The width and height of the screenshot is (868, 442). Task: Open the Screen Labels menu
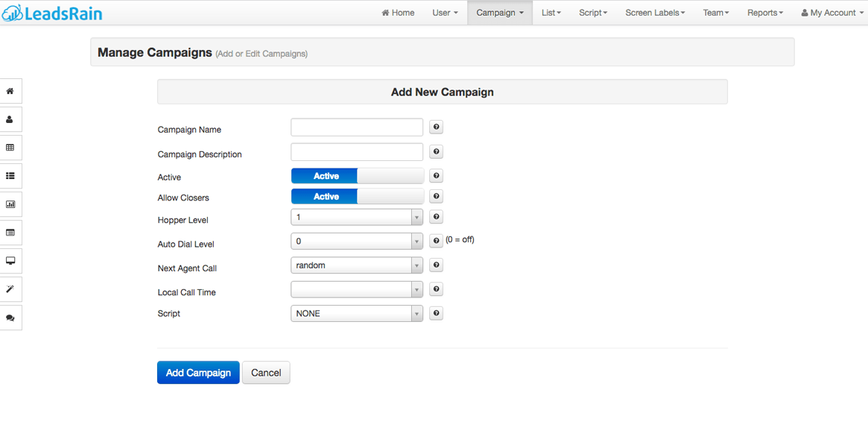(655, 13)
